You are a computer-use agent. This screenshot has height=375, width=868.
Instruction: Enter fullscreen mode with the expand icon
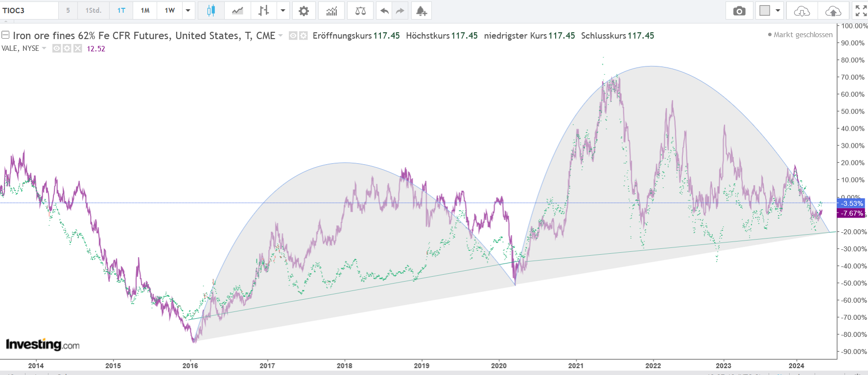(861, 11)
